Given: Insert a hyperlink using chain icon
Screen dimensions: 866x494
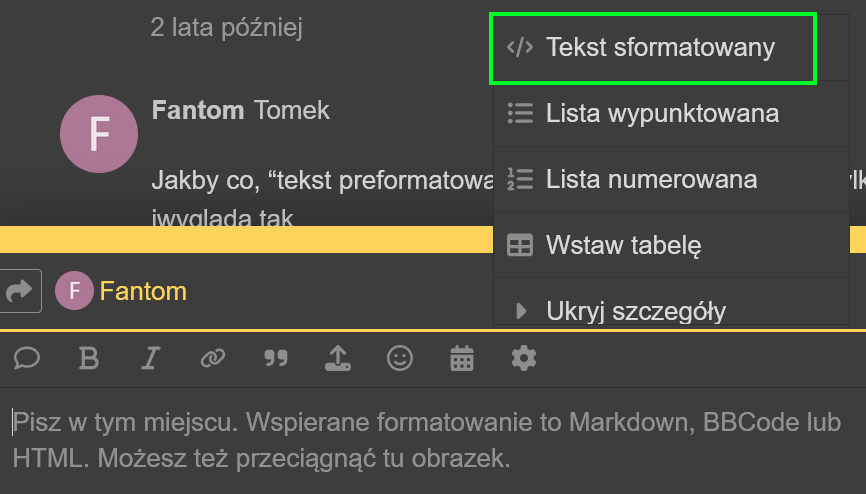Looking at the screenshot, I should pyautogui.click(x=212, y=358).
